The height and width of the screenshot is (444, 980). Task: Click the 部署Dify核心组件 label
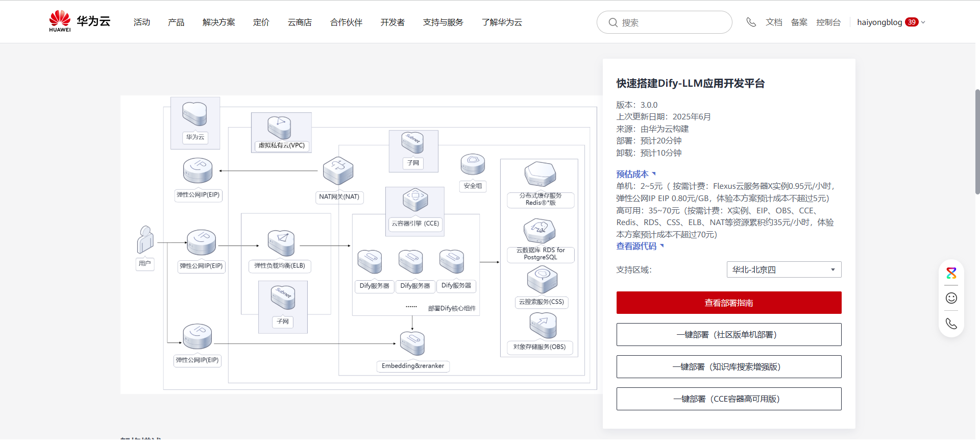pos(452,308)
